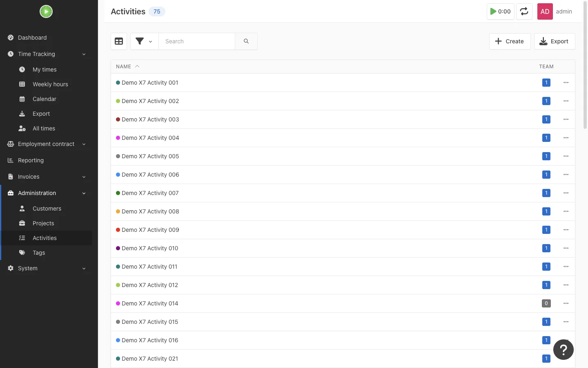Click grey 0 team badge of Activity 014

point(546,303)
